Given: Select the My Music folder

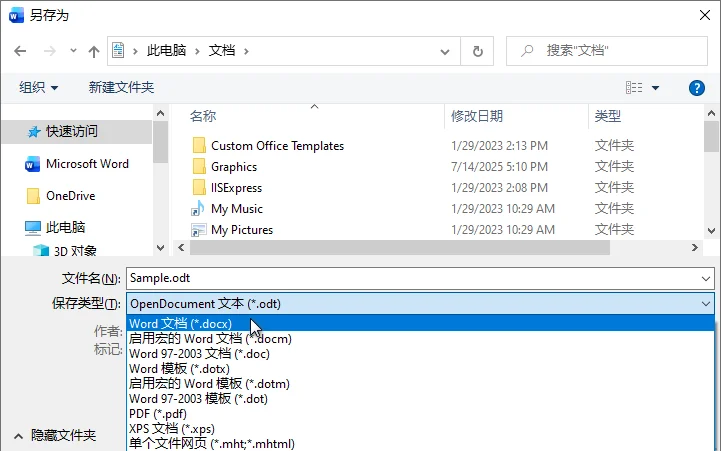Looking at the screenshot, I should [237, 209].
